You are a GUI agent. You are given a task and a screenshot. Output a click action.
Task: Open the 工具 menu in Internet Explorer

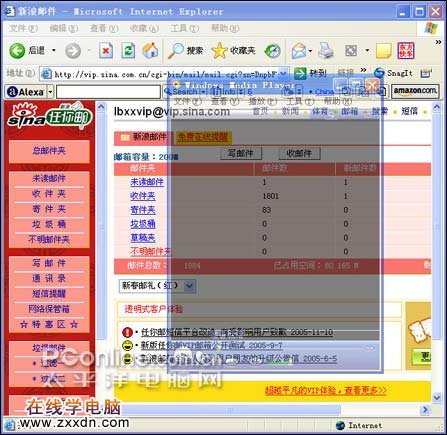pos(184,28)
